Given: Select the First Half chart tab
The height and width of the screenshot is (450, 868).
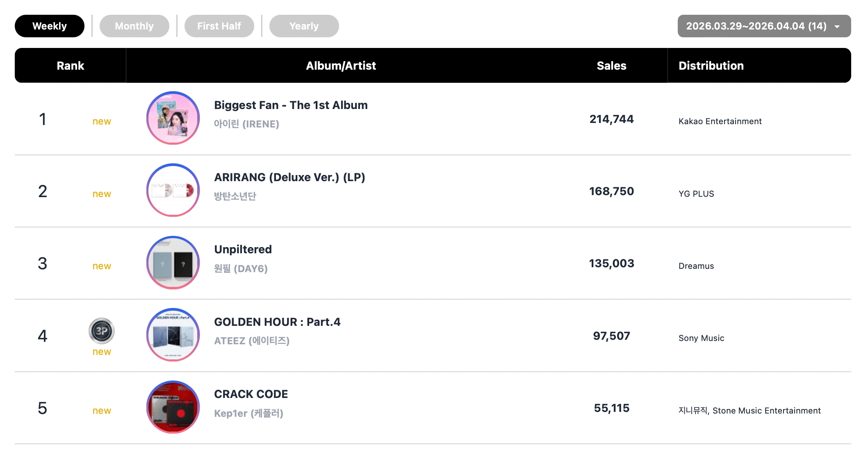Looking at the screenshot, I should (219, 26).
